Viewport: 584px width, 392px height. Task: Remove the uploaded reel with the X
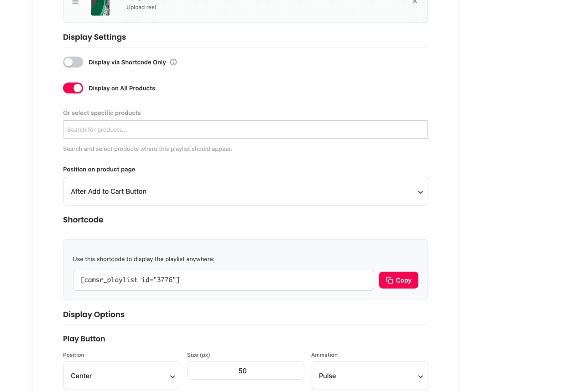point(415,2)
